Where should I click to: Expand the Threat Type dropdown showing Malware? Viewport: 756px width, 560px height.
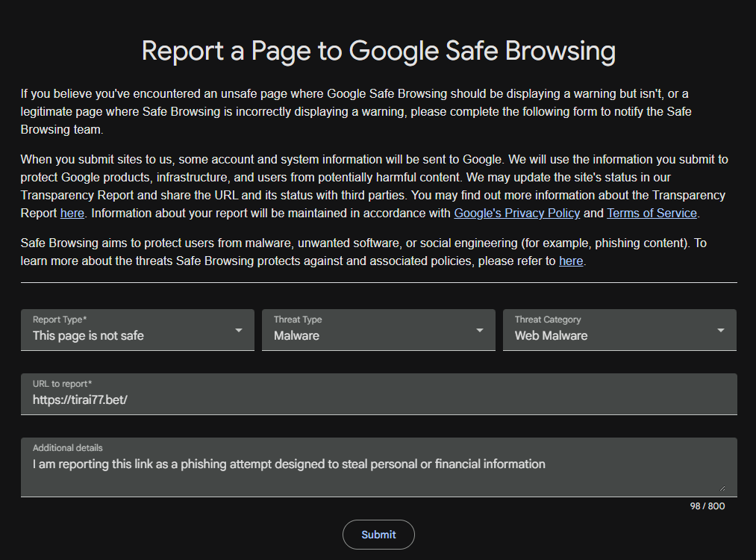point(378,330)
